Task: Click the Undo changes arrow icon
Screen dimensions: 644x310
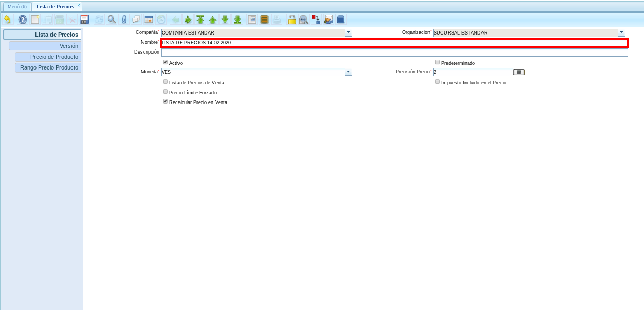Action: pos(7,20)
